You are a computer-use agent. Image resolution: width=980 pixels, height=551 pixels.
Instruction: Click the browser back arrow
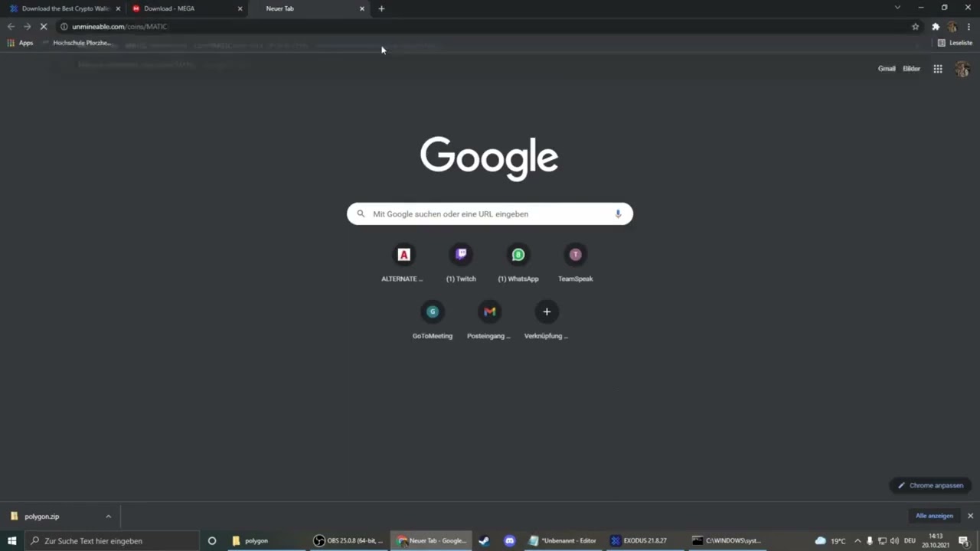[x=11, y=26]
